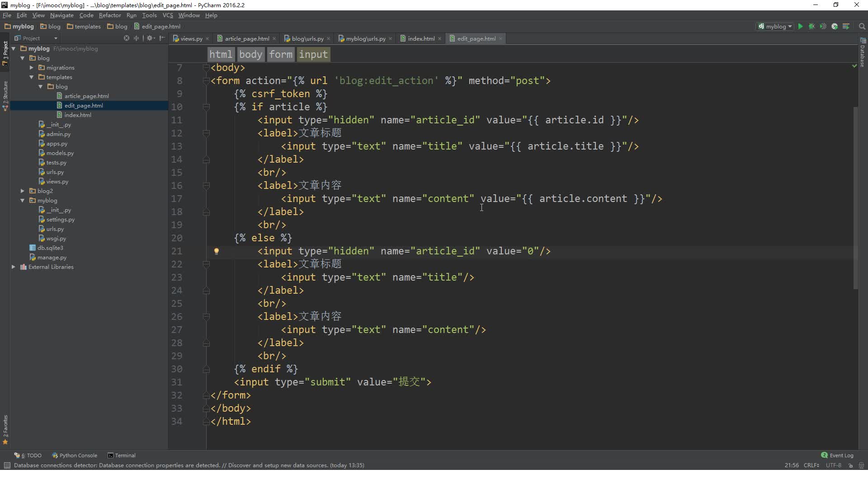868x488 pixels.
Task: Open the VCS menu
Action: point(168,15)
